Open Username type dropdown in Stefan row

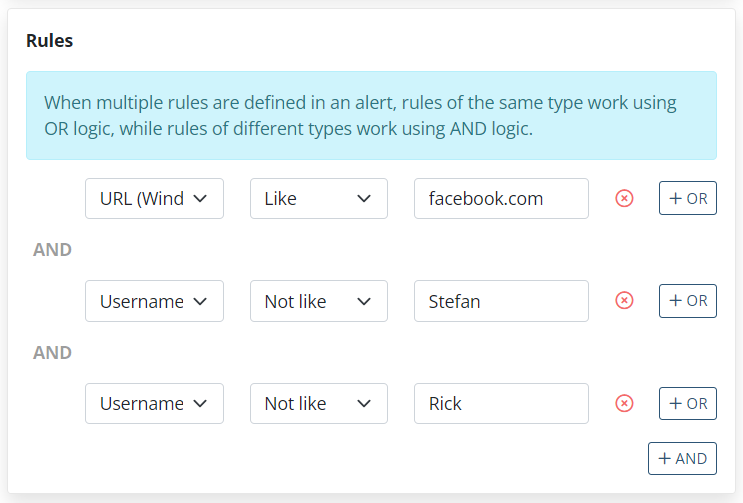tap(154, 301)
